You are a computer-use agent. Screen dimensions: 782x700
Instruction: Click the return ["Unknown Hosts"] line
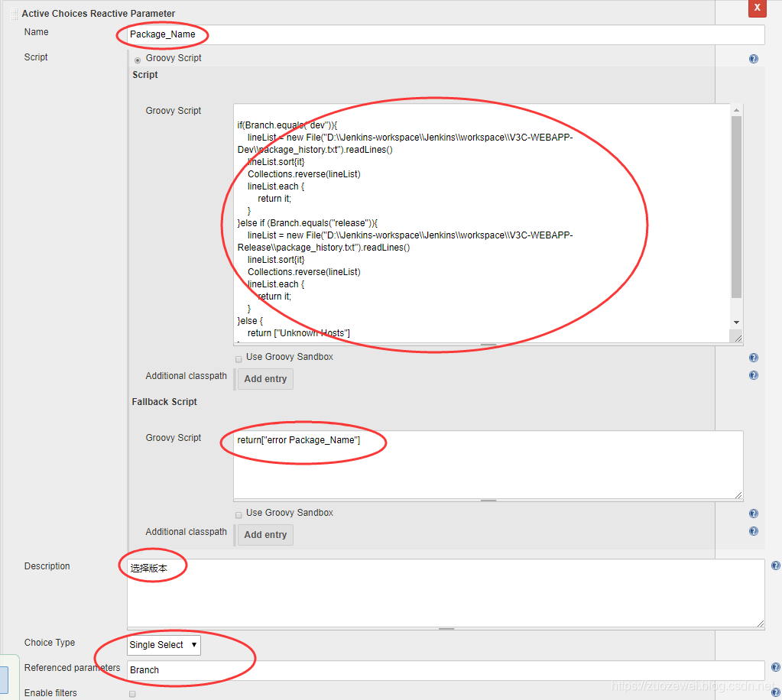[299, 333]
